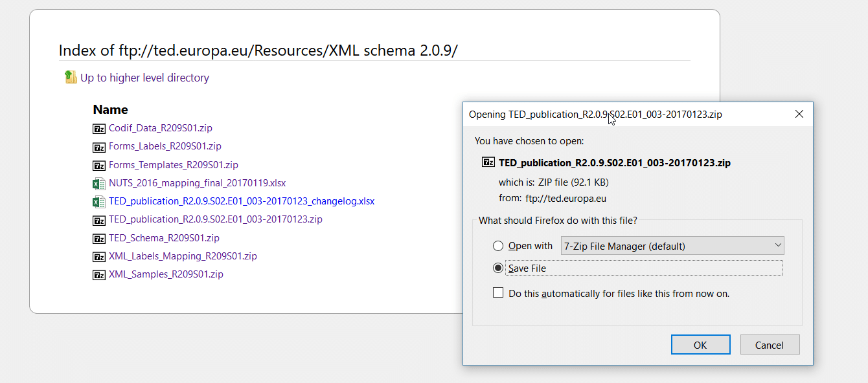Close the Opening TED_publication dialog with X
This screenshot has width=868, height=383.
(799, 114)
